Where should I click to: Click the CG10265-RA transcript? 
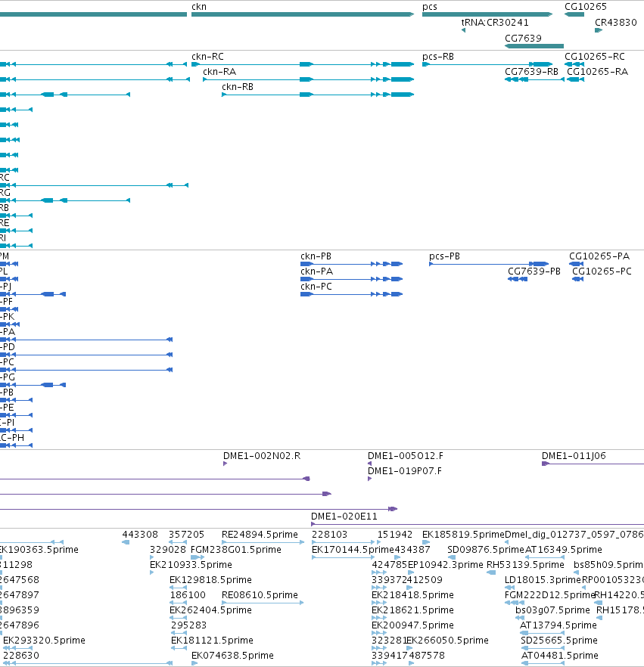tap(575, 79)
